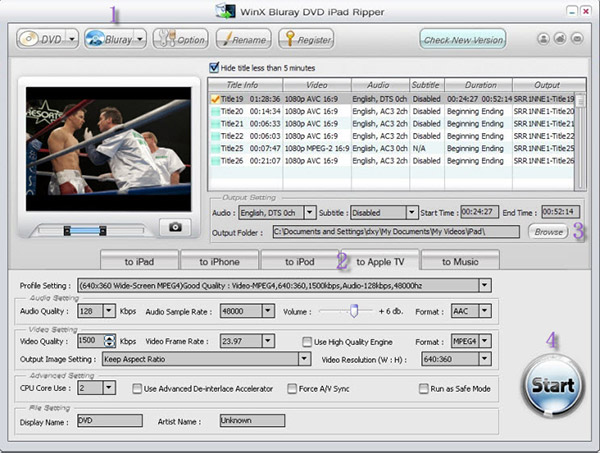Open the DVD source dropdown arrow
The height and width of the screenshot is (453, 600).
(72, 39)
